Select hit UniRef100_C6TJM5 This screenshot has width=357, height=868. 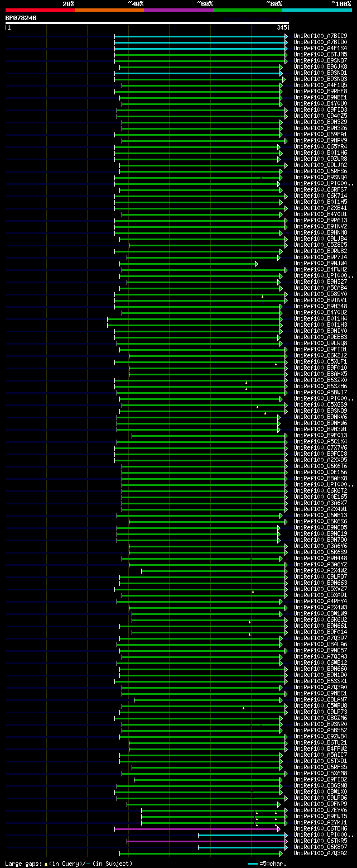tap(320, 55)
